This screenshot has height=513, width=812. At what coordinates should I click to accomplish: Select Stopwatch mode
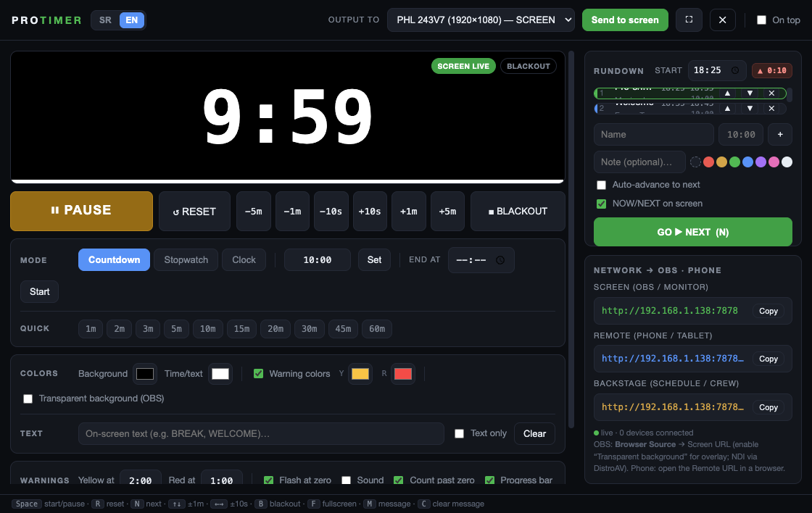[186, 260]
